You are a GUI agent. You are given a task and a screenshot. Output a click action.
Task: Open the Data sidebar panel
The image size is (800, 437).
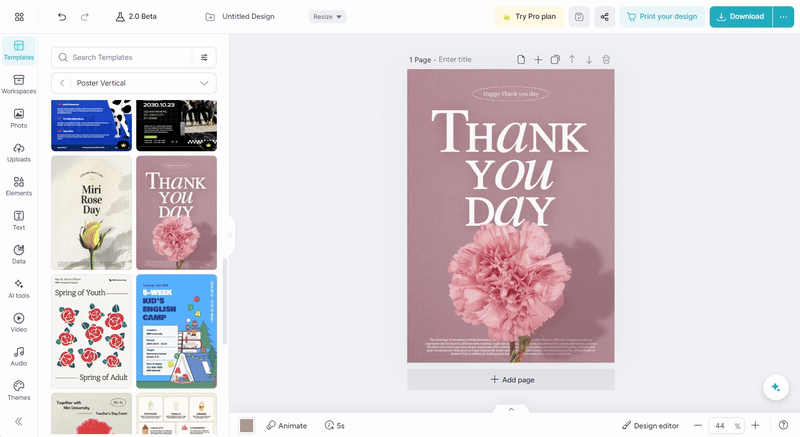tap(19, 254)
